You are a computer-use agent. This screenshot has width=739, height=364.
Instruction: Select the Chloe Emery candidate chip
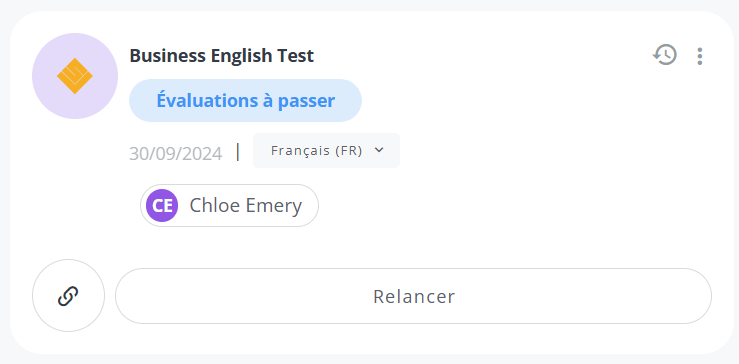[230, 206]
